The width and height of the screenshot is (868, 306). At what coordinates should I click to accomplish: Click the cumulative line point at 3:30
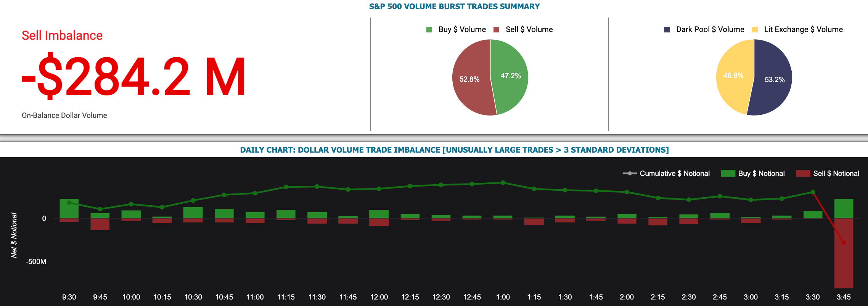pyautogui.click(x=813, y=192)
